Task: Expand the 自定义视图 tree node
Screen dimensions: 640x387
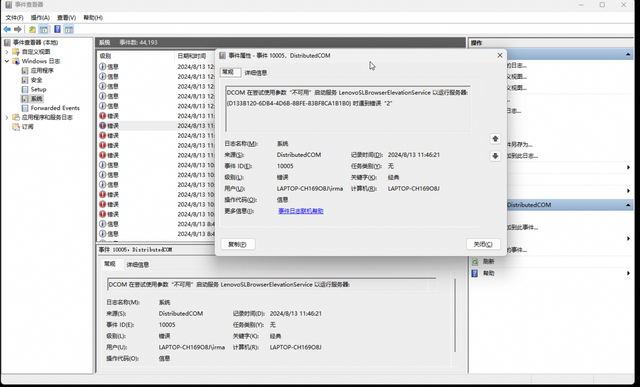Action: pos(7,52)
